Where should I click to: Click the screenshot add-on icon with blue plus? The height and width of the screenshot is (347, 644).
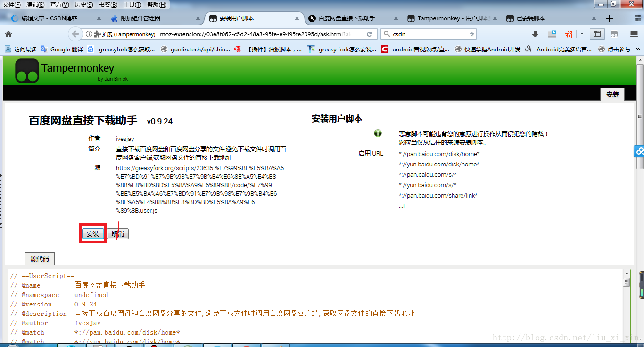[x=552, y=34]
